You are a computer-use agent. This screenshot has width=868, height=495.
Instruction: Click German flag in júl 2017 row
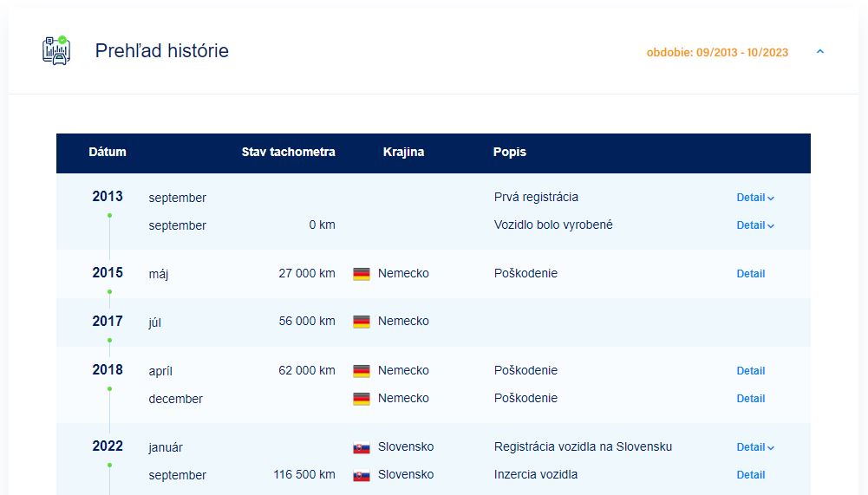coord(362,322)
